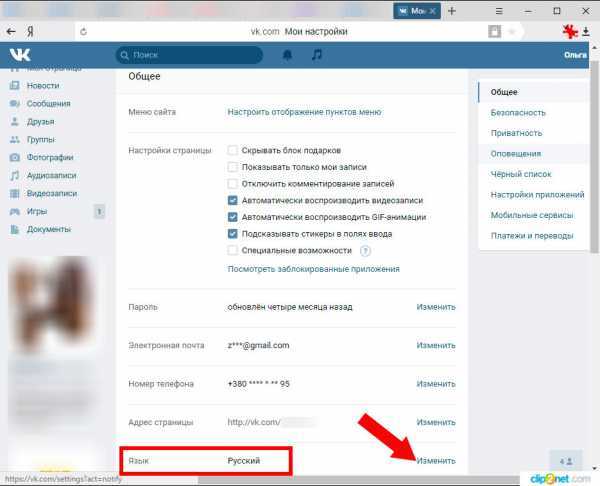
Task: Click the red extension icon in the toolbar
Action: point(570,31)
